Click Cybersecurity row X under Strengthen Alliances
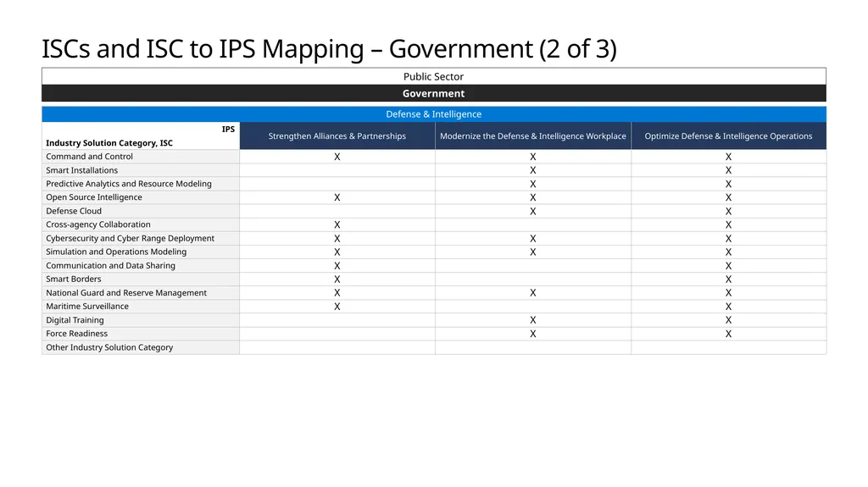This screenshot has width=868, height=487. 337,239
